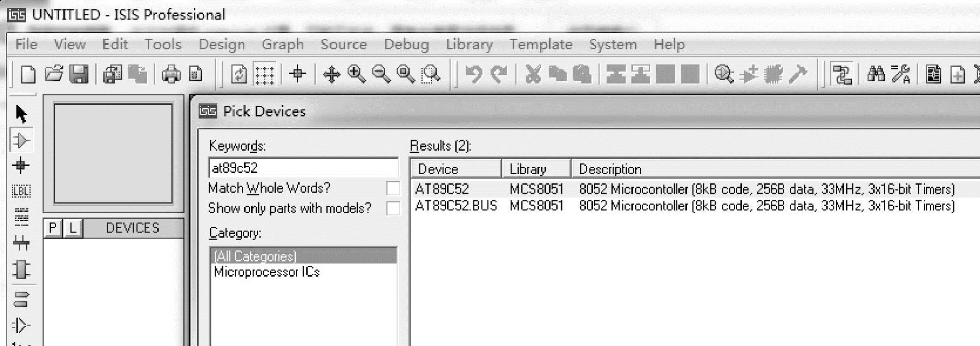Toggle the Wire Autorouter icon
This screenshot has height=346, width=980.
point(842,74)
